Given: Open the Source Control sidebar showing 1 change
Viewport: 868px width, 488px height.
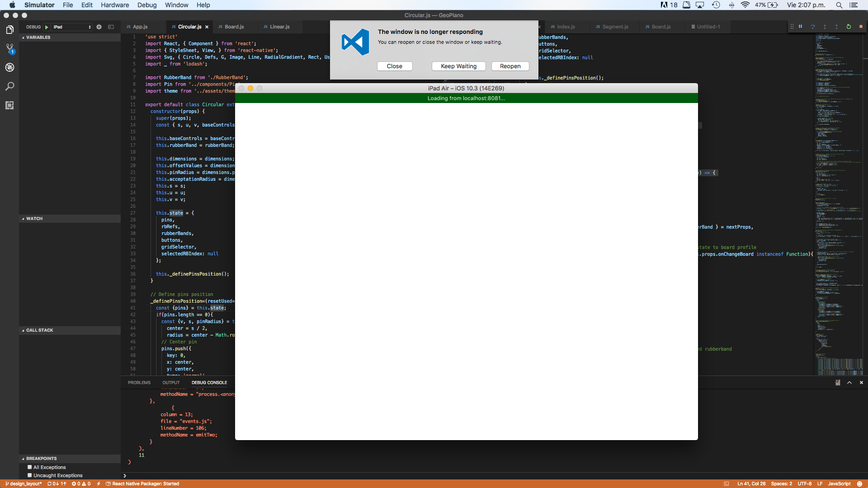Looking at the screenshot, I should click(x=9, y=48).
